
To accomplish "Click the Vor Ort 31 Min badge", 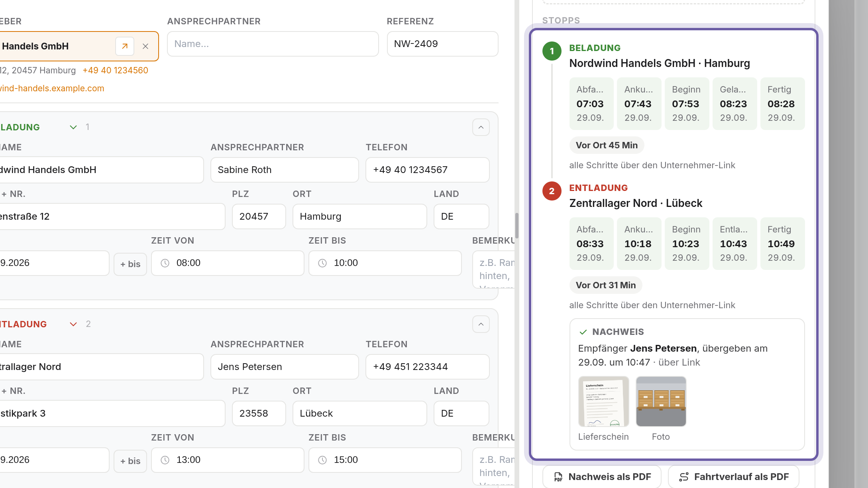I will (x=606, y=285).
